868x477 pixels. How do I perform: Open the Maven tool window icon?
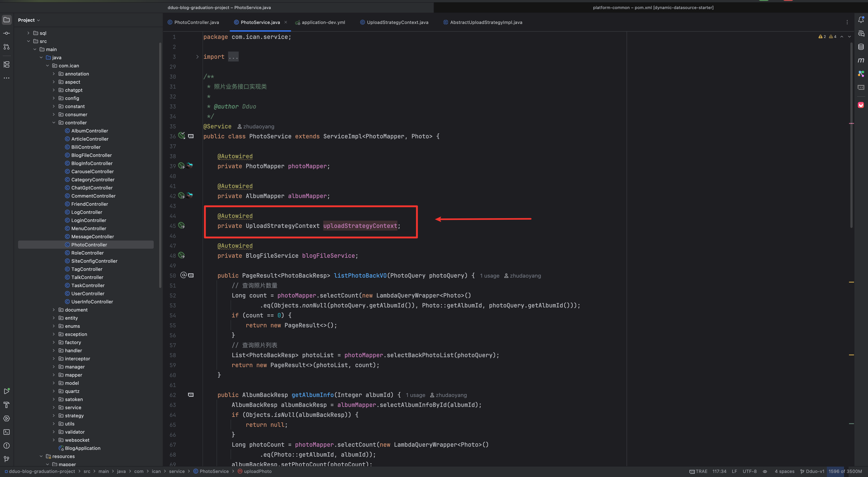tap(861, 60)
